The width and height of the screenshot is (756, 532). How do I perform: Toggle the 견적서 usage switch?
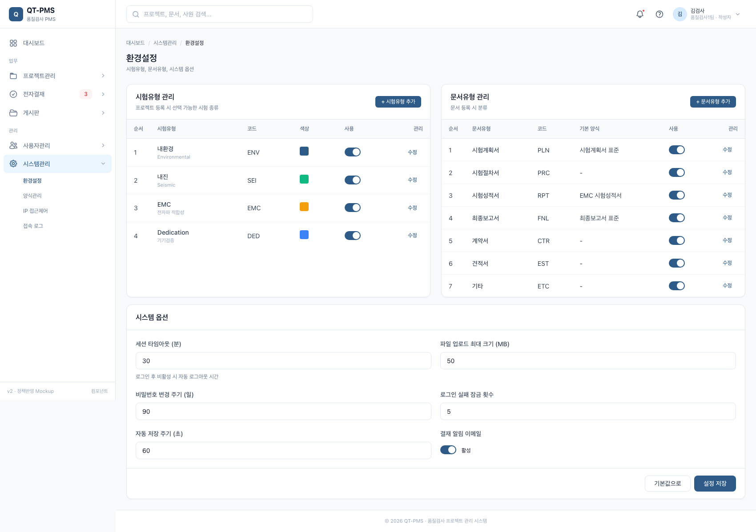(x=677, y=263)
